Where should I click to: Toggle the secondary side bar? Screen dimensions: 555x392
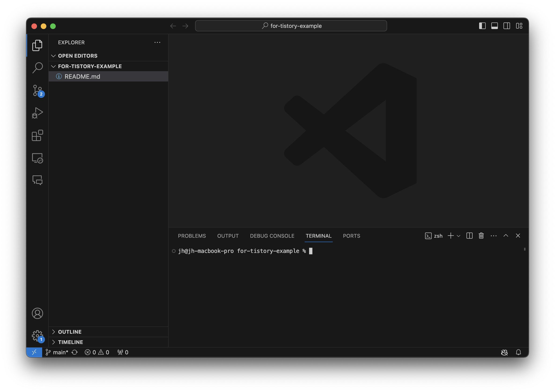tap(507, 26)
